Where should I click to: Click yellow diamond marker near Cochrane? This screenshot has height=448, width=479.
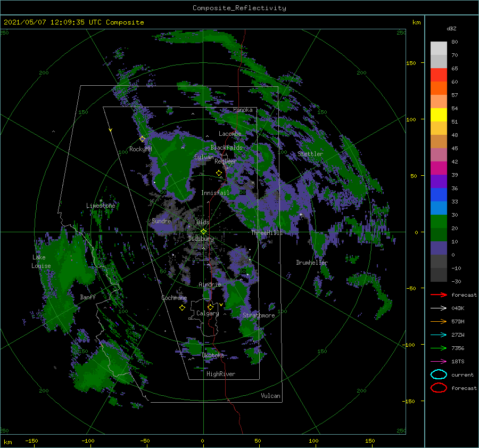coord(182,308)
